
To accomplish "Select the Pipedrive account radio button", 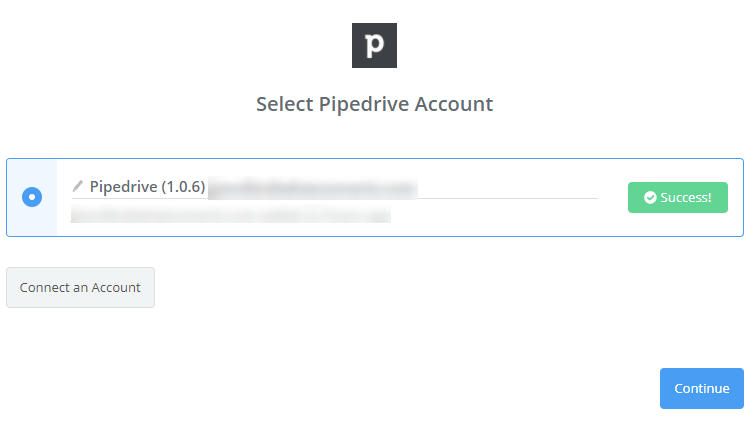I will pyautogui.click(x=32, y=197).
